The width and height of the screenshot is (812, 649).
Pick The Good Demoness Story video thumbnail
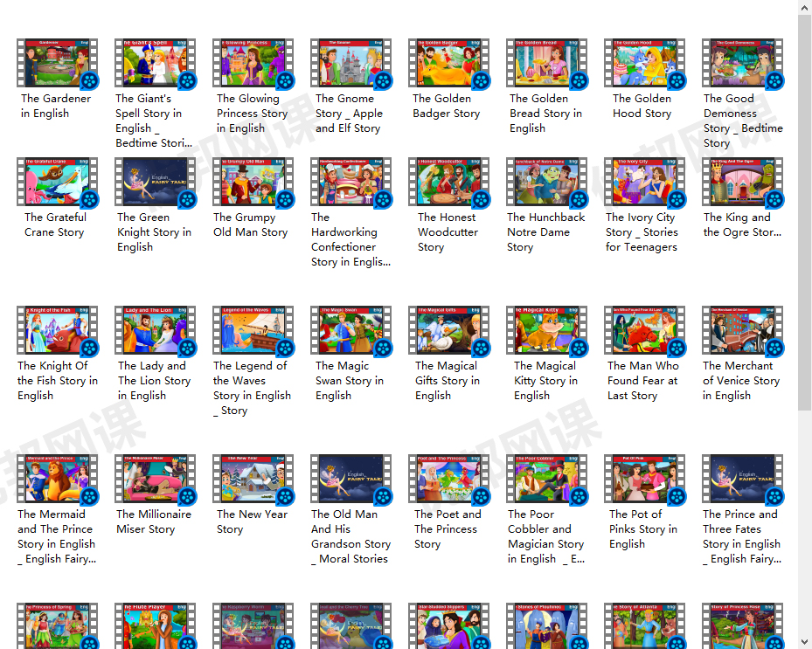tap(742, 63)
